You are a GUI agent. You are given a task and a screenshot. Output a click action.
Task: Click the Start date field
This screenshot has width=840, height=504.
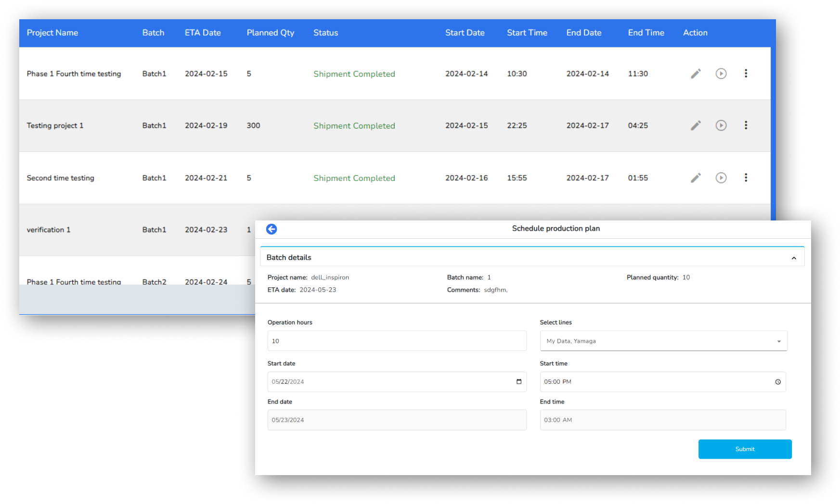(x=385, y=382)
